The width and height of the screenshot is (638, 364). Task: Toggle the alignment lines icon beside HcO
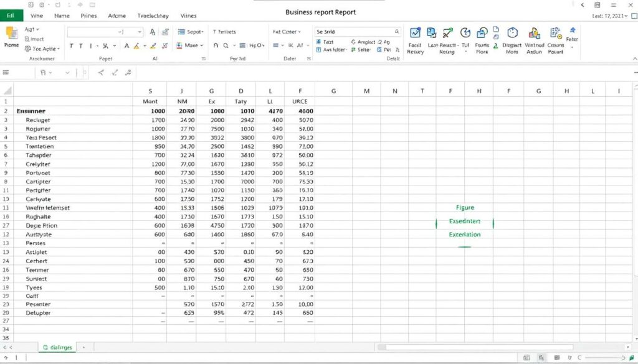242,45
